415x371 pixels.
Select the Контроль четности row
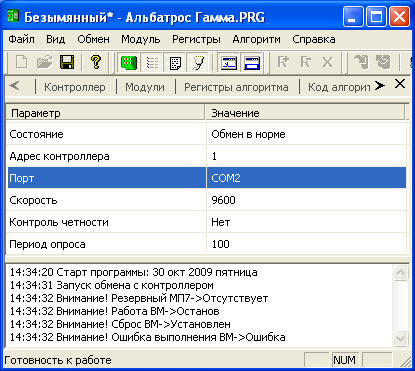coord(206,222)
